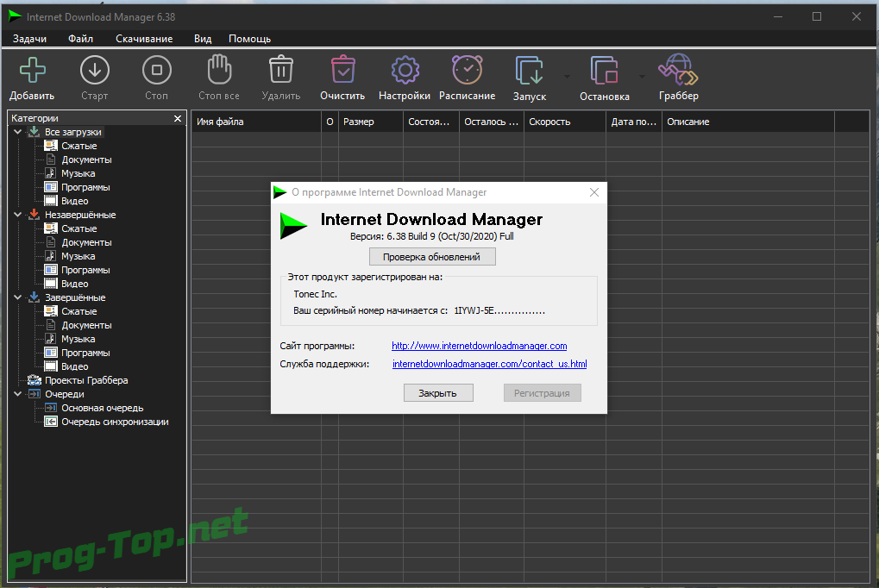Select Все загрузки category
The width and height of the screenshot is (879, 588).
click(72, 132)
